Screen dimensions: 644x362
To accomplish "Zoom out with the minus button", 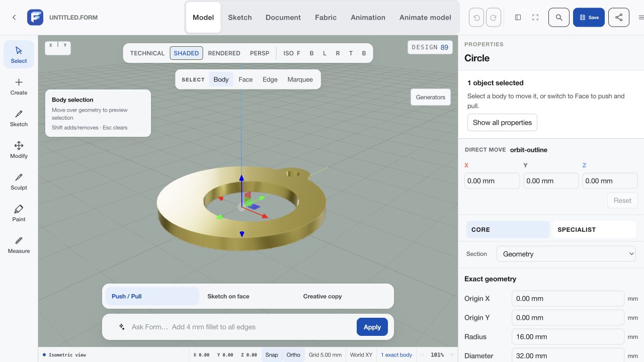I will 423,355.
